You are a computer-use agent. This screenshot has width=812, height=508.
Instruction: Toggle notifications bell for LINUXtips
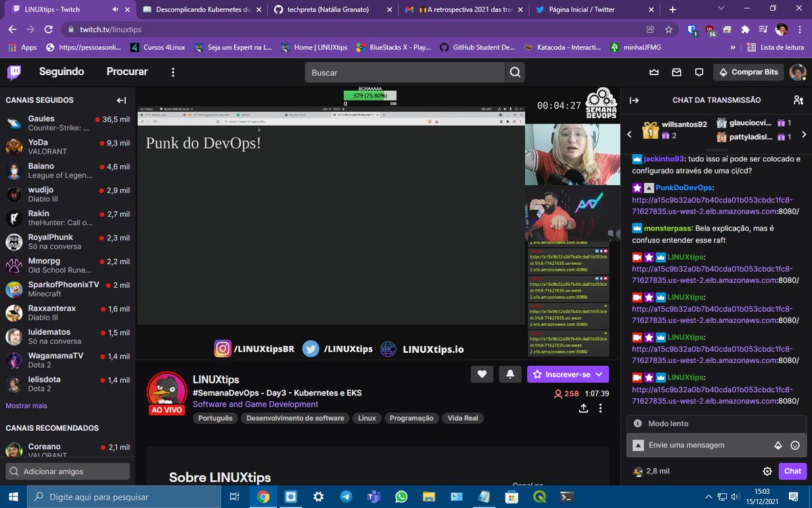[x=510, y=374]
